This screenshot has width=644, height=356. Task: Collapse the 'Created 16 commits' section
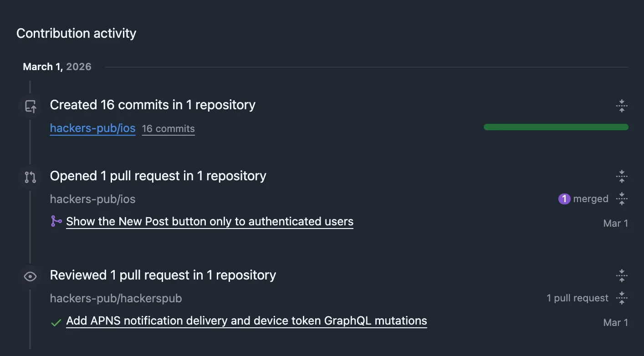tap(621, 106)
